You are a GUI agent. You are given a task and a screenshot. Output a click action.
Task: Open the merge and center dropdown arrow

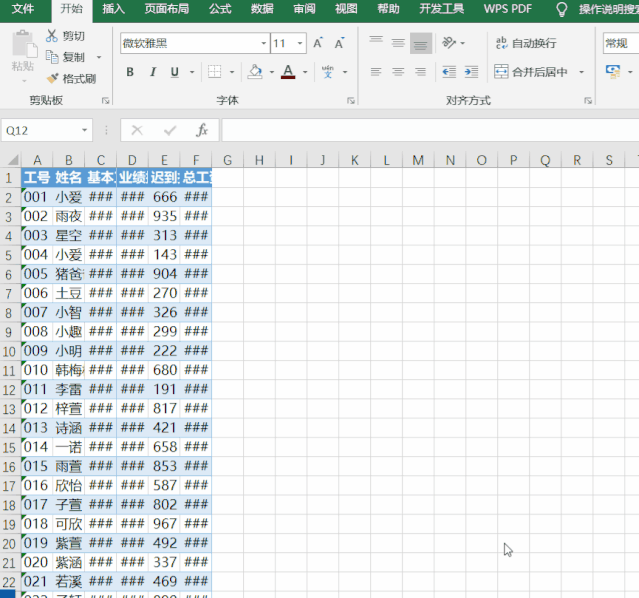582,72
